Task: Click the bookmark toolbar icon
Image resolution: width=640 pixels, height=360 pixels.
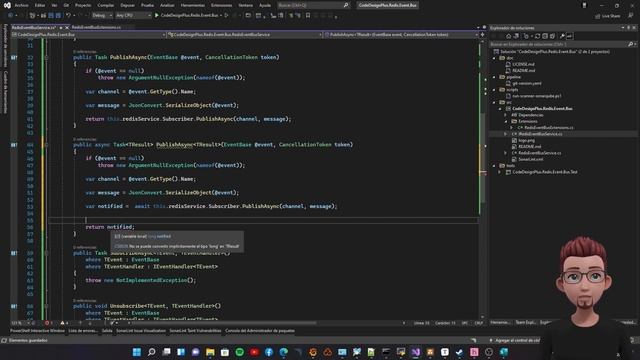Action: 308,16
